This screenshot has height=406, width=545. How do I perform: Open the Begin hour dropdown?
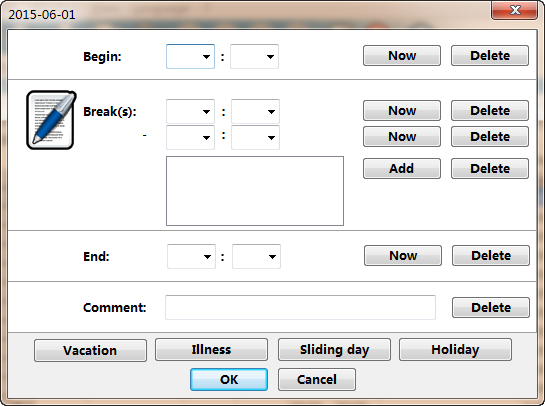click(x=190, y=56)
